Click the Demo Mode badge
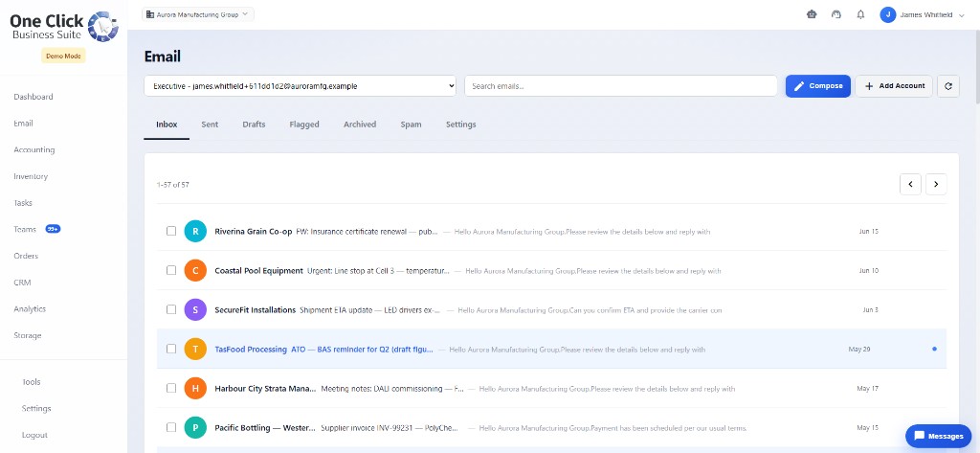Image resolution: width=980 pixels, height=453 pixels. [64, 56]
